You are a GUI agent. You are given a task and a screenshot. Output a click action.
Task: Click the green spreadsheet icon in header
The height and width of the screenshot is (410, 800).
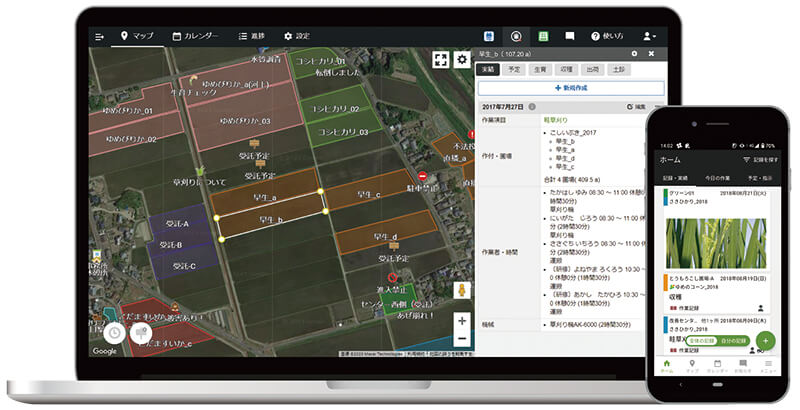[543, 36]
